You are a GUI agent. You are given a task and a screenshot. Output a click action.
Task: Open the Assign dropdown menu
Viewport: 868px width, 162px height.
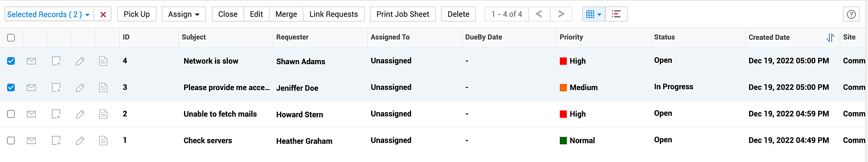tap(184, 14)
